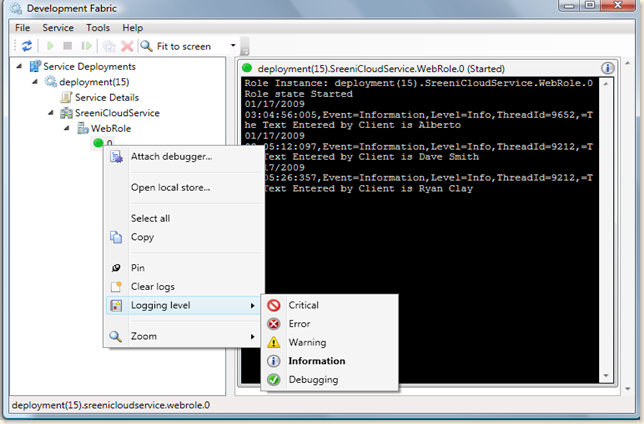Viewport: 644px width, 424px height.
Task: Select Service Deployments in the tree
Action: tap(89, 66)
